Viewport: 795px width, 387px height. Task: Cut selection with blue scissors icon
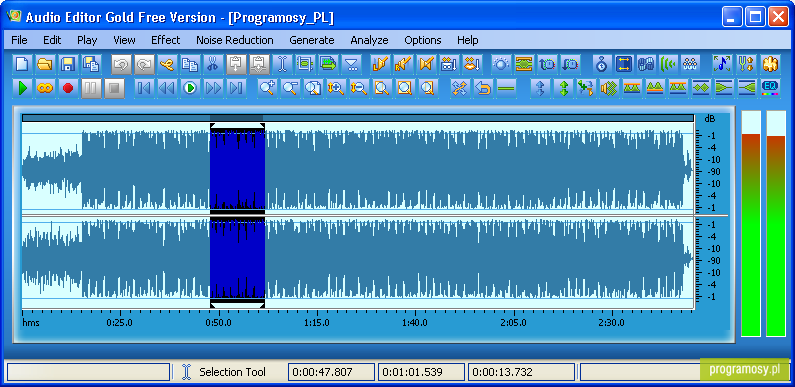[213, 64]
